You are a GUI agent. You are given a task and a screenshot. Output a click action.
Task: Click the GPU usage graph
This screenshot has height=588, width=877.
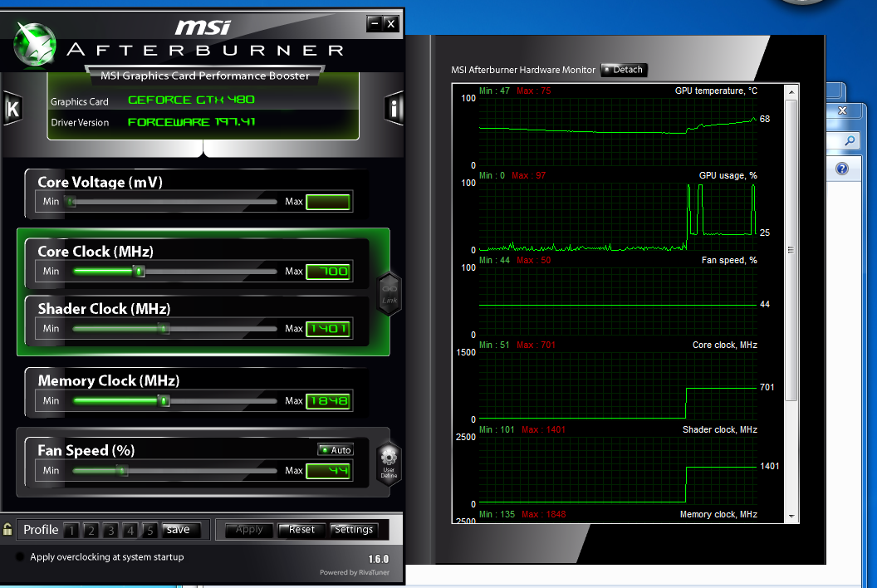pyautogui.click(x=618, y=217)
